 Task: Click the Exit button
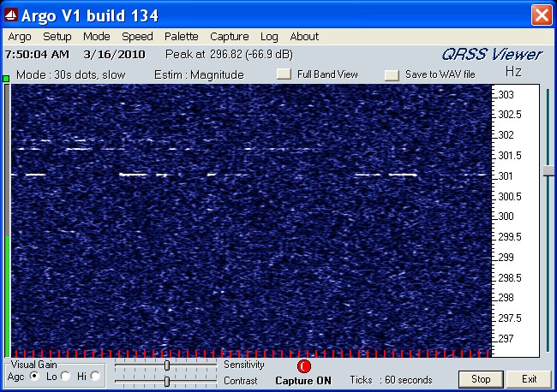click(x=529, y=379)
